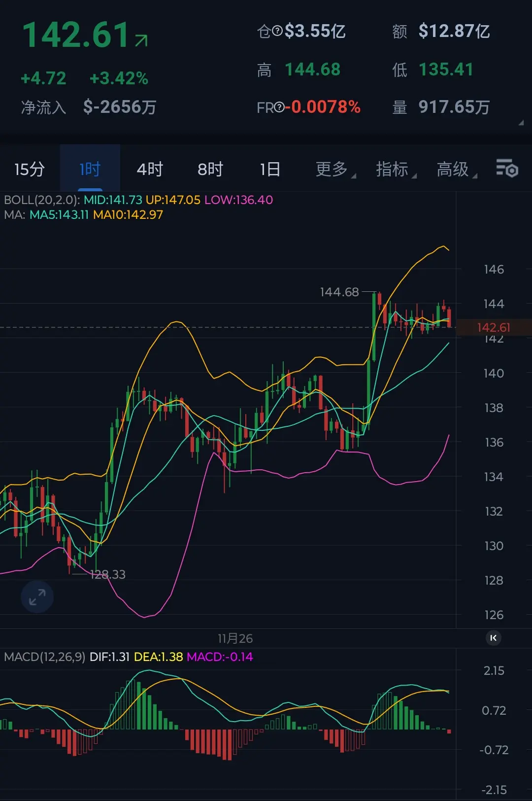This screenshot has height=801, width=532.
Task: Open the 指标 indicators dropdown
Action: pyautogui.click(x=396, y=169)
